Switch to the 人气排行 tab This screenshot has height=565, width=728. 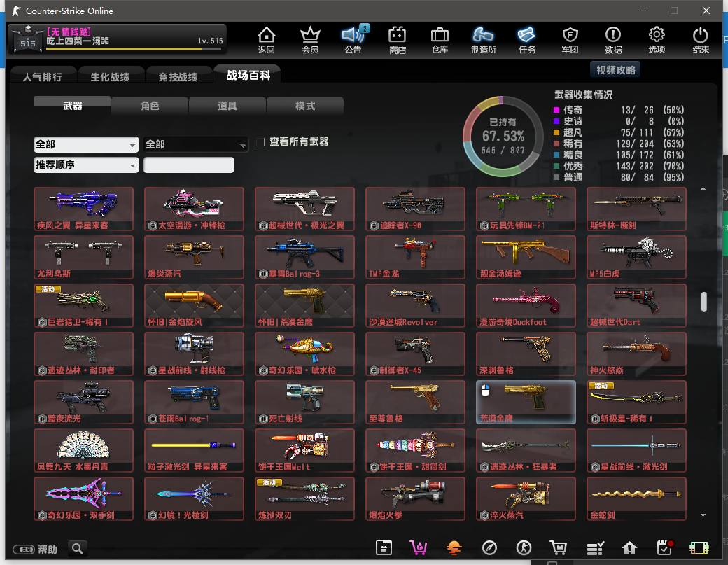pos(42,76)
